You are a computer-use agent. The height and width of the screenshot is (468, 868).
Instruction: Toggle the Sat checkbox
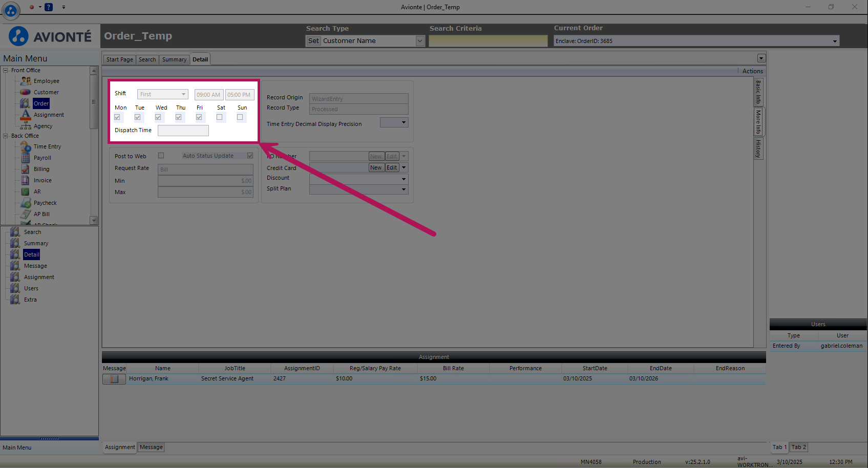point(220,117)
